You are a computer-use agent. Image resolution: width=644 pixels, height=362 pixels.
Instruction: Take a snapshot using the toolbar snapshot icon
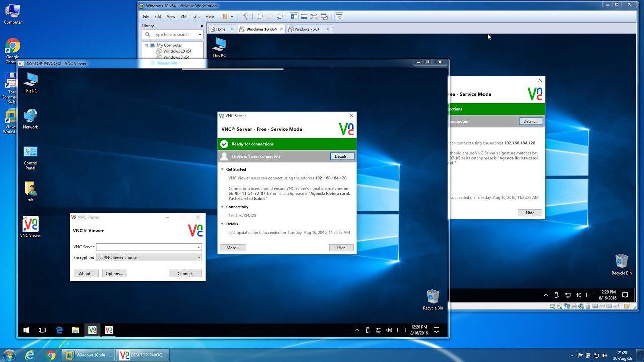click(x=260, y=16)
